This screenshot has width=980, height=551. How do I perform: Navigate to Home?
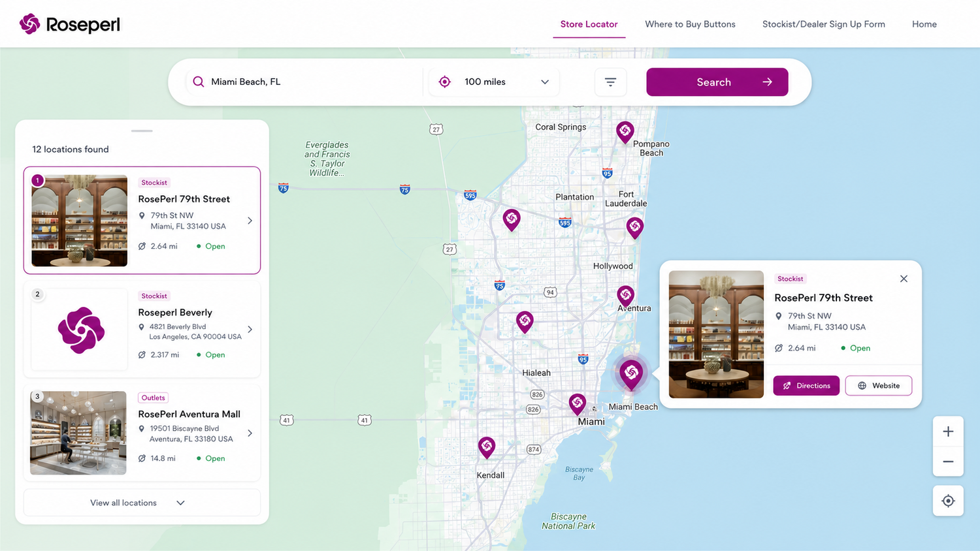click(924, 24)
